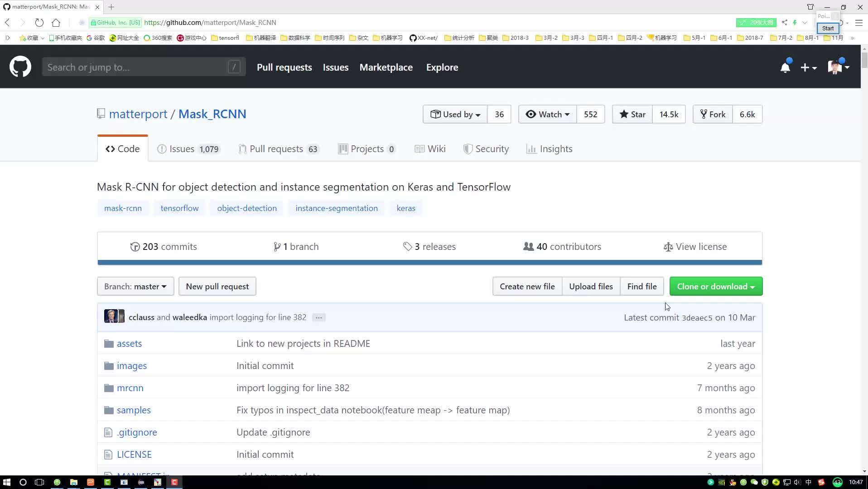Screen dimensions: 868x489
Task: Switch to the Issues tab with 1,079 open
Action: click(188, 149)
